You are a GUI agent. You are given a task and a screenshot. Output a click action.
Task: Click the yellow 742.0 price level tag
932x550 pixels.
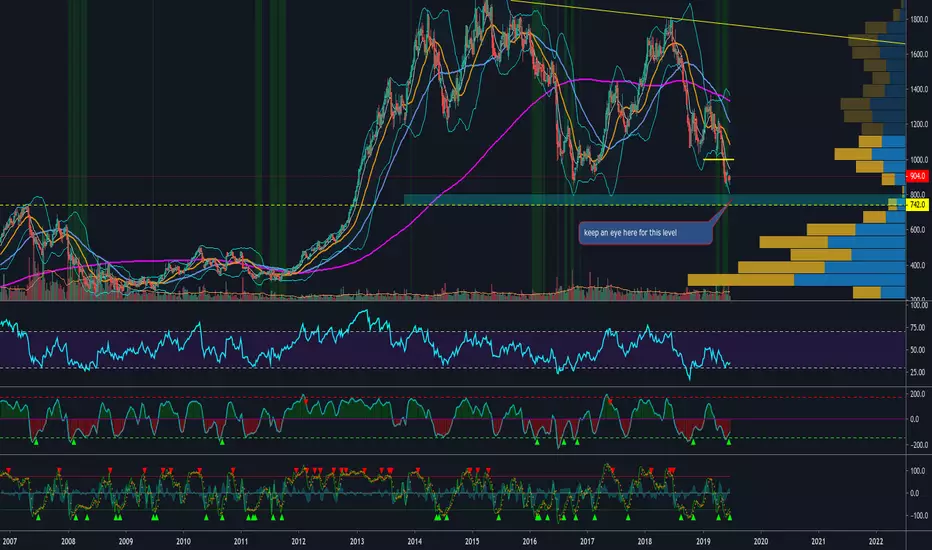[x=917, y=205]
